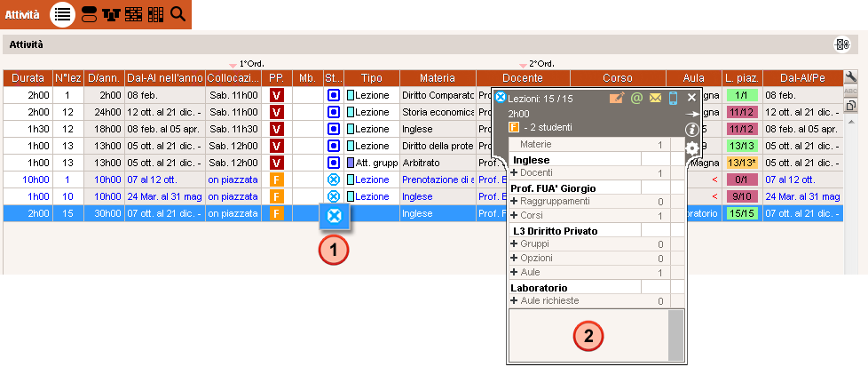
Task: Select the Storia economica row
Action: [423, 113]
